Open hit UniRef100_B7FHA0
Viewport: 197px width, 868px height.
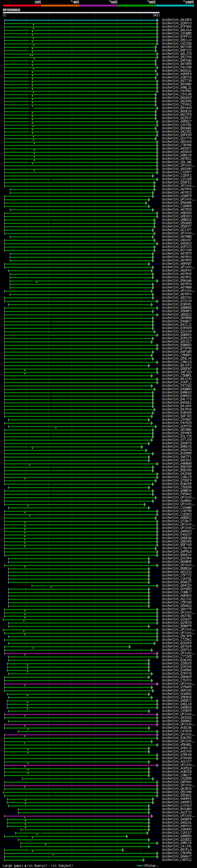pyautogui.click(x=177, y=26)
